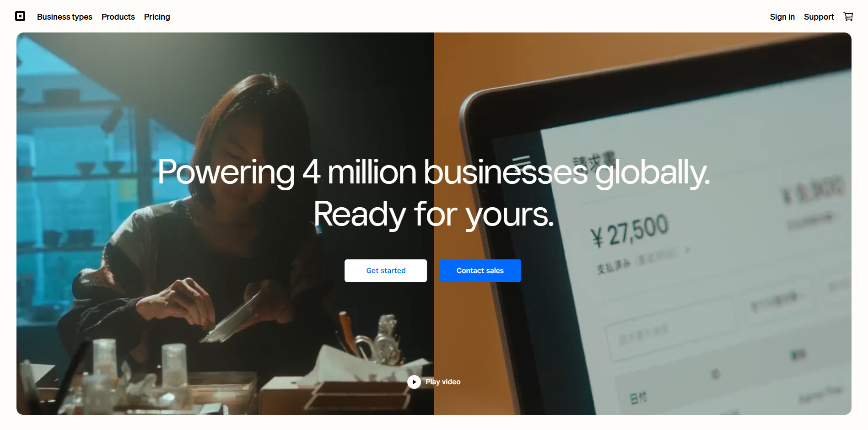The image size is (868, 430).
Task: Click the Ready for yours text
Action: click(x=434, y=214)
